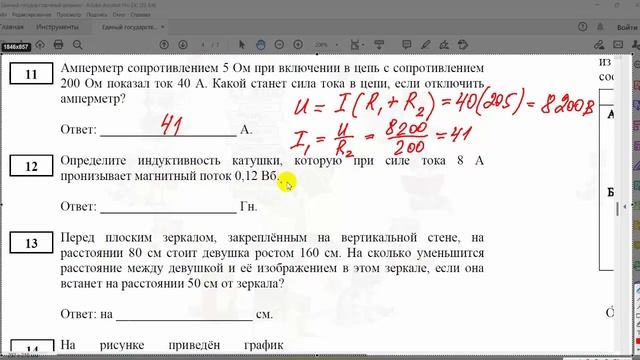Open the search magnifier tool
This screenshot has width=640, height=360.
(77, 45)
